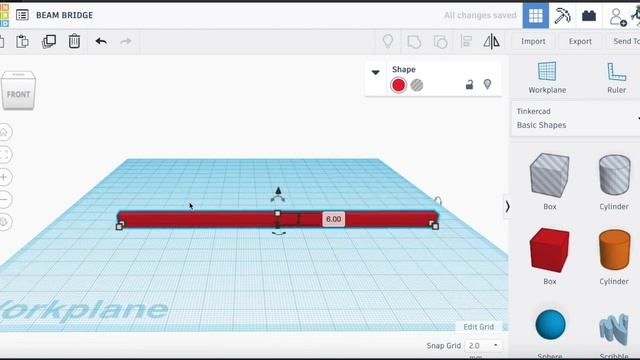The height and width of the screenshot is (360, 640).
Task: Switch orthographic view icon below zoom out
Action: pos(4,222)
